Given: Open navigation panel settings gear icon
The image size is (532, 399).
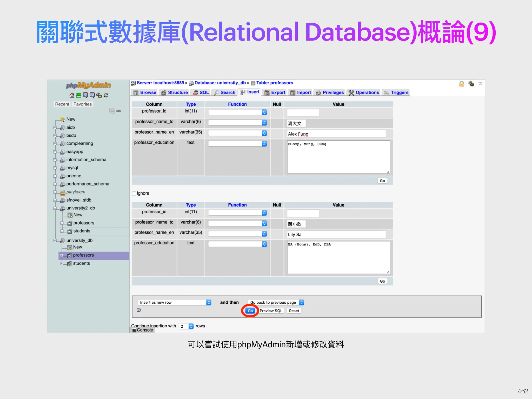Looking at the screenshot, I should click(99, 95).
